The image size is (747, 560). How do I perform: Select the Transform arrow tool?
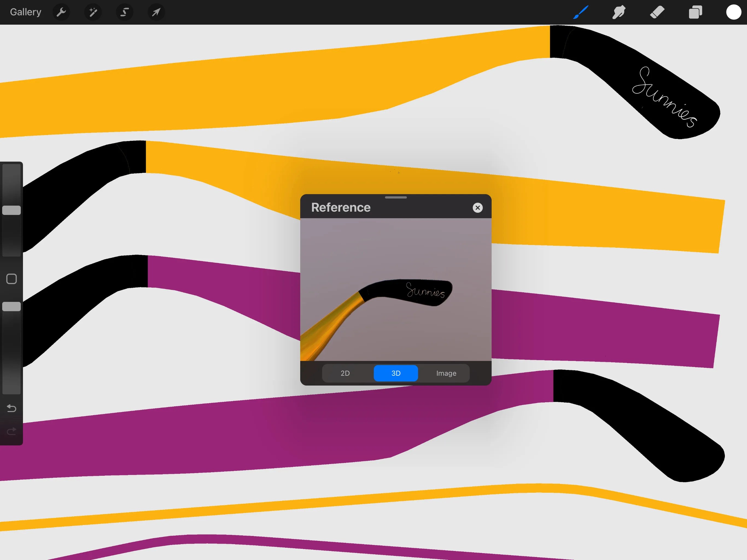(x=155, y=12)
